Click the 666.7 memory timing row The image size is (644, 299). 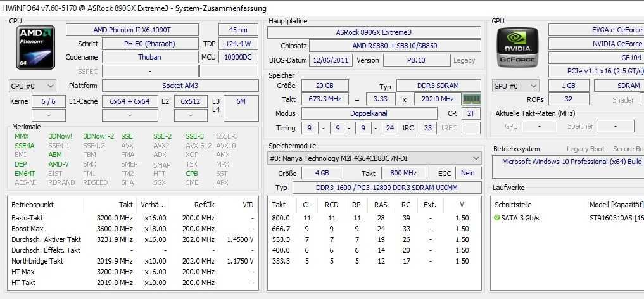pyautogui.click(x=374, y=229)
